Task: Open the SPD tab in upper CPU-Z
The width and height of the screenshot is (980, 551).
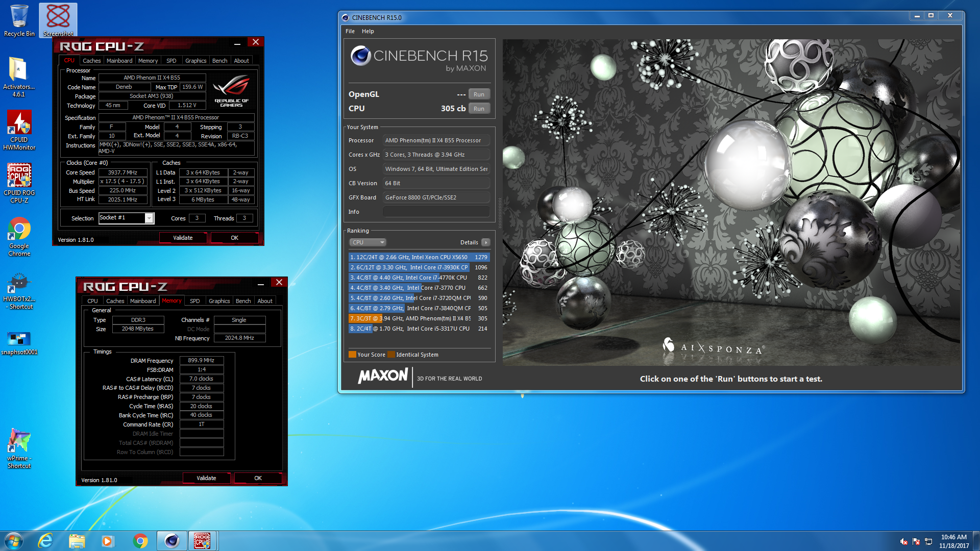Action: 171,61
